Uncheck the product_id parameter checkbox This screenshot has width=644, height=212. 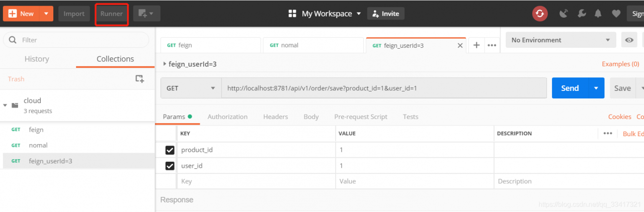click(170, 150)
